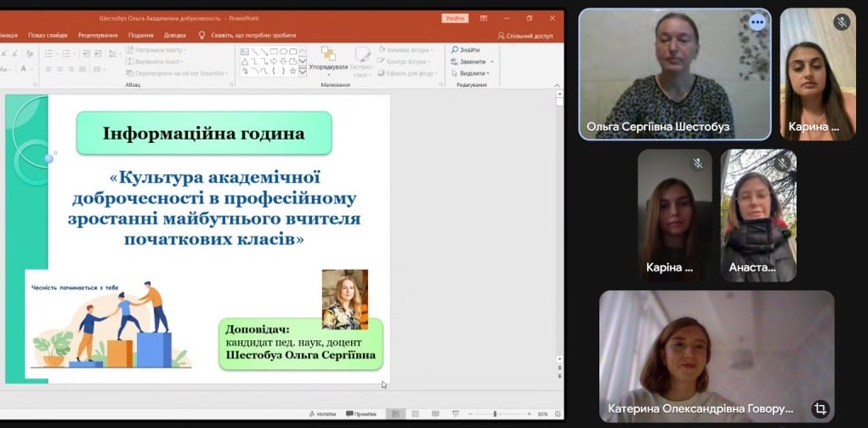Expand the Replace (Замінити) dropdown

point(491,62)
